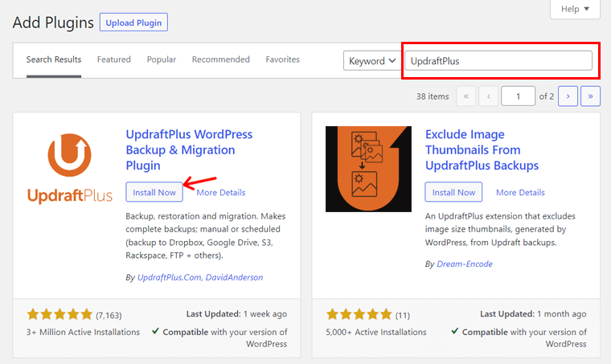Focus the plugin search field containing UpdraftPlus

click(498, 61)
